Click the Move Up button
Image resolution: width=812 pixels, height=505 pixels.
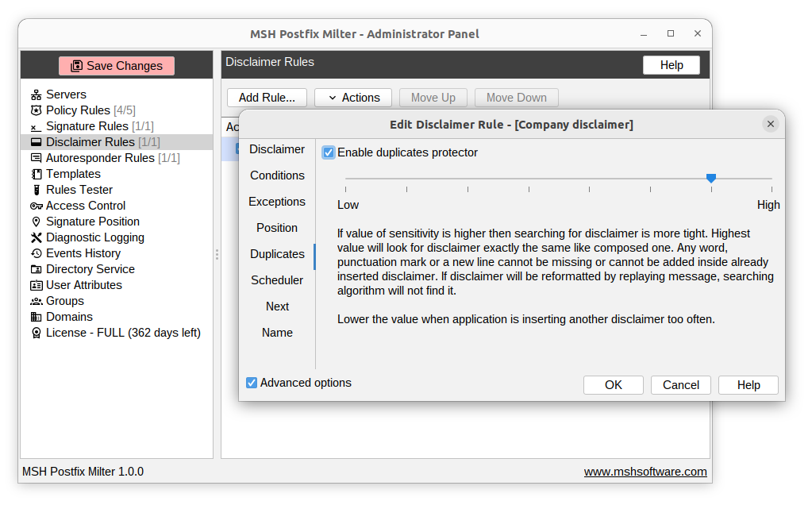433,98
